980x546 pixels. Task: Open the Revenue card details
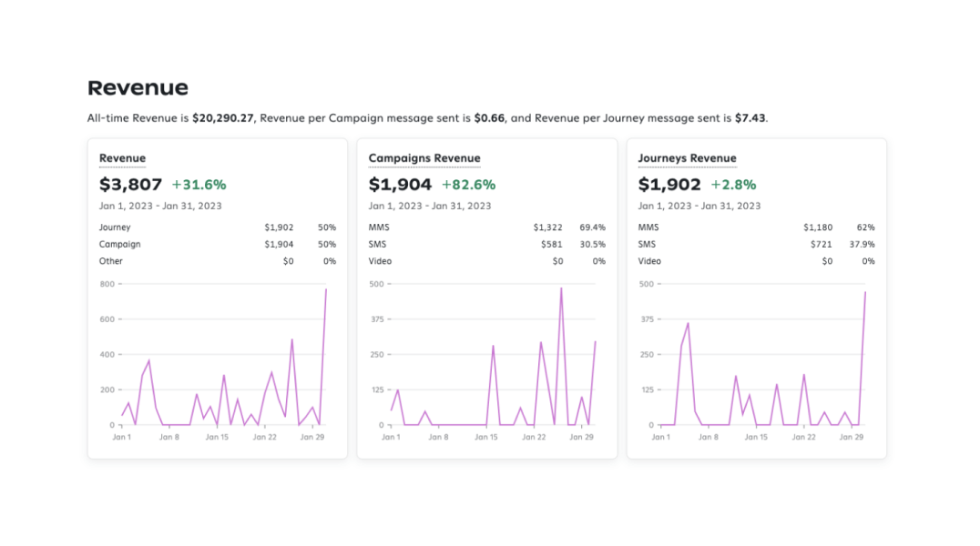click(x=122, y=157)
